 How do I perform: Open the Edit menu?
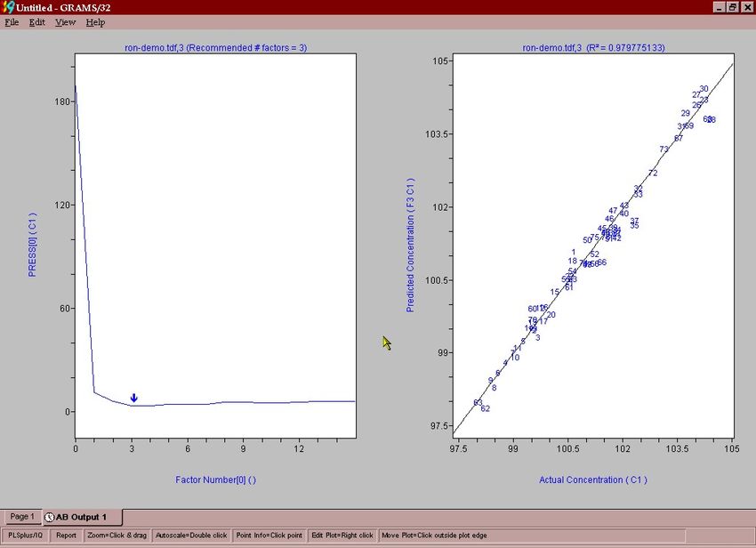pyautogui.click(x=37, y=22)
